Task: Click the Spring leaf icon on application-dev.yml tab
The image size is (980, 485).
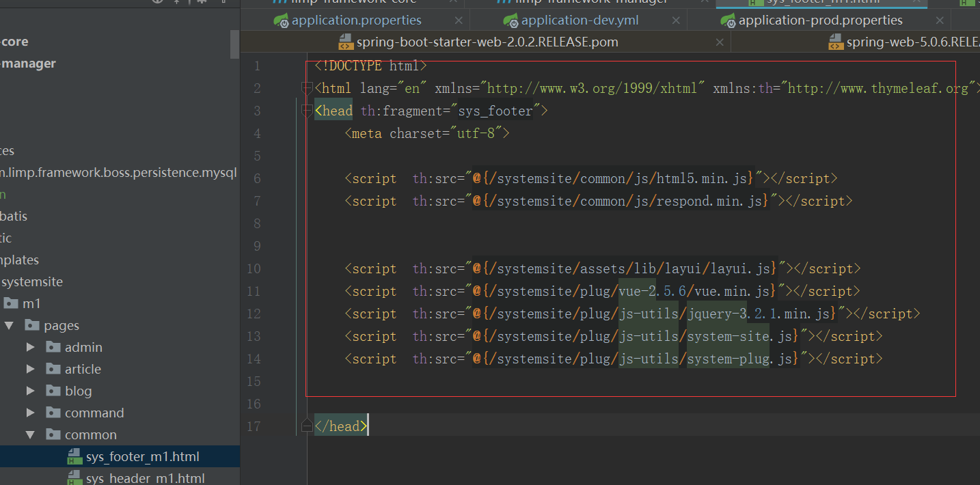Action: (511, 20)
